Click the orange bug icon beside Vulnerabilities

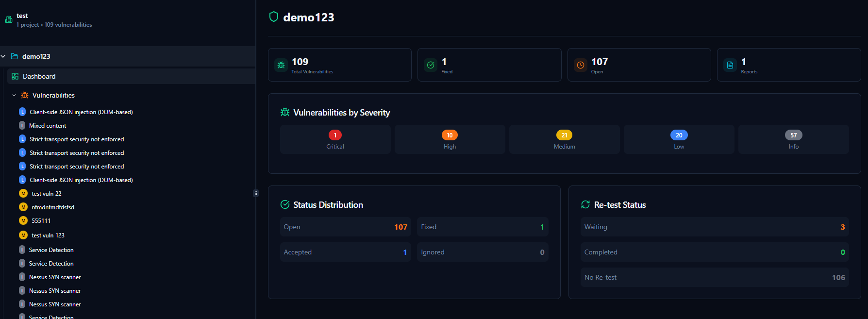(x=25, y=95)
